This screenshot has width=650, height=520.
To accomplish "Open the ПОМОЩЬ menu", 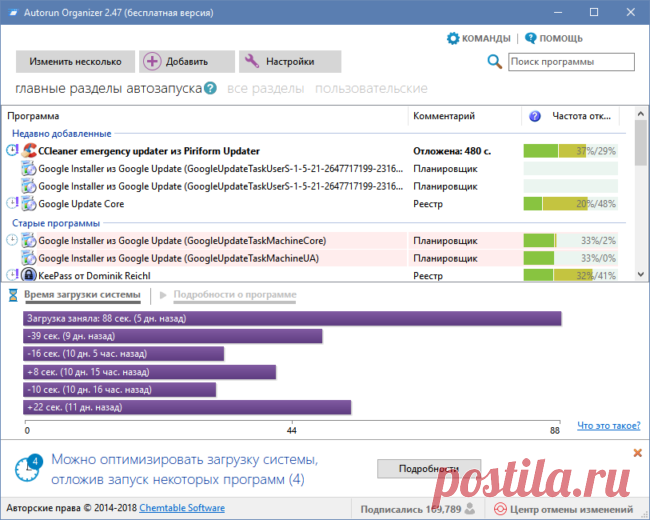I will [x=561, y=39].
